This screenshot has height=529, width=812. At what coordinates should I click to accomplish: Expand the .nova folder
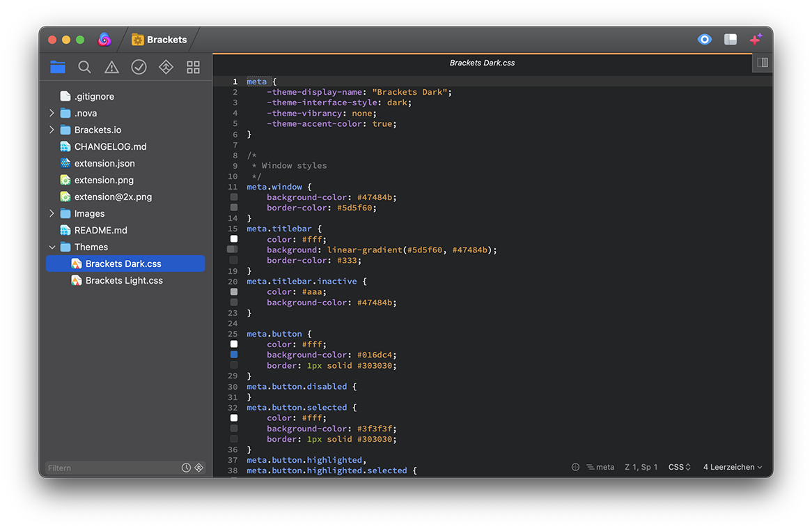(52, 113)
